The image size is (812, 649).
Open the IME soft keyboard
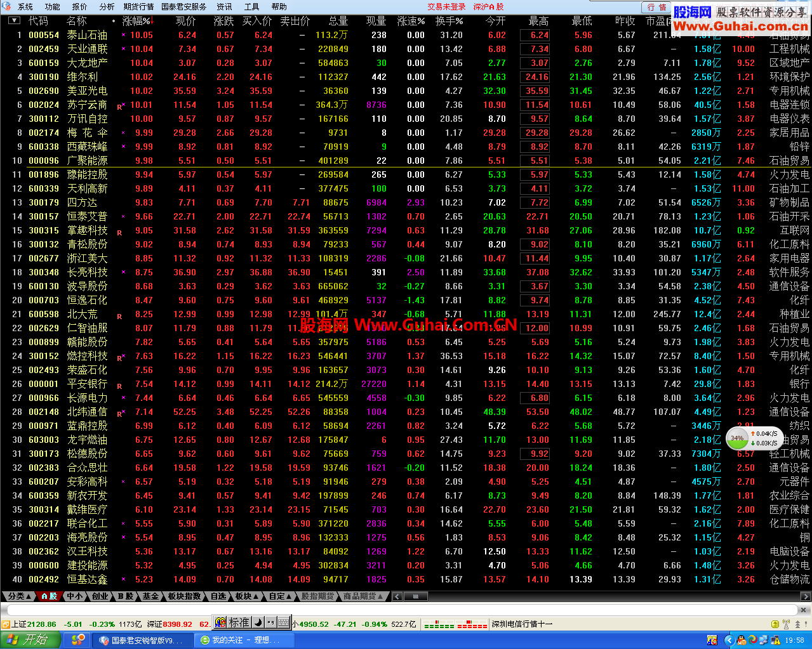pos(284,622)
